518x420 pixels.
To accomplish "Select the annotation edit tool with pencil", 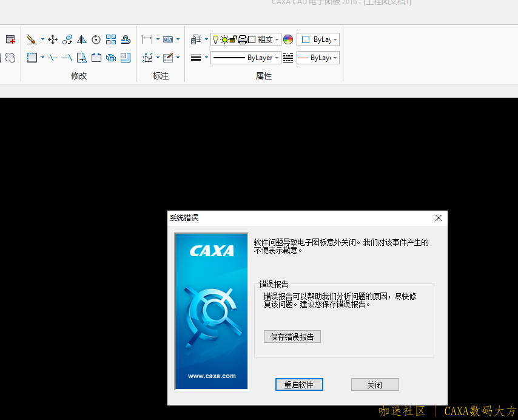I will coord(168,58).
